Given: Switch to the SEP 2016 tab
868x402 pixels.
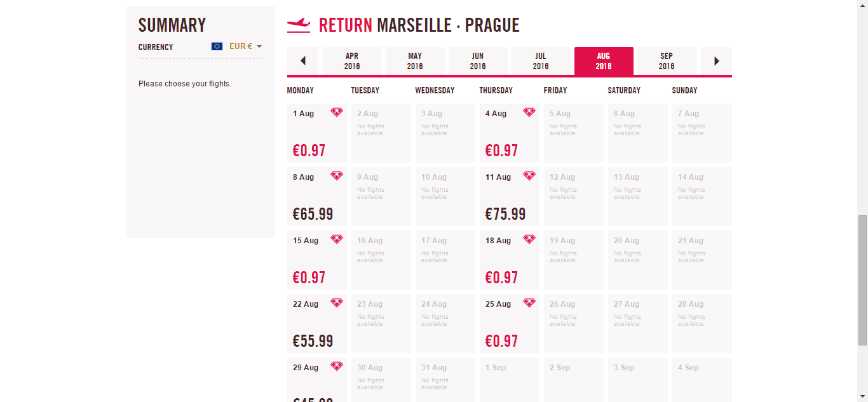Looking at the screenshot, I should click(x=667, y=61).
